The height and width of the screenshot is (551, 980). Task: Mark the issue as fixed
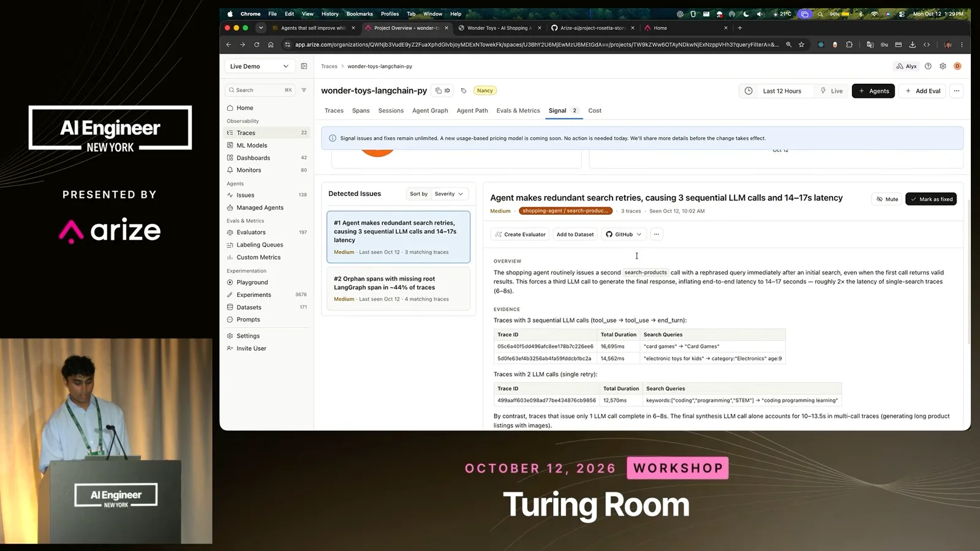(x=931, y=199)
